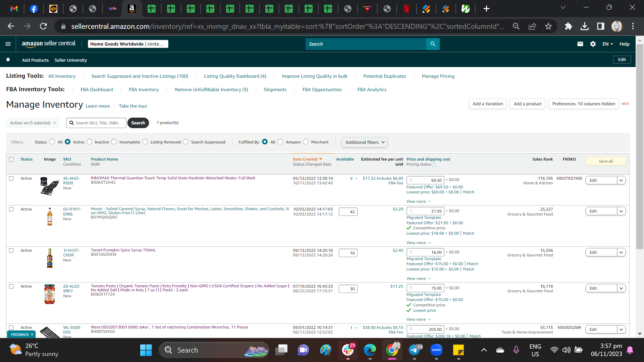The width and height of the screenshot is (644, 362).
Task: Open the Shipments tool link
Action: [275, 89]
